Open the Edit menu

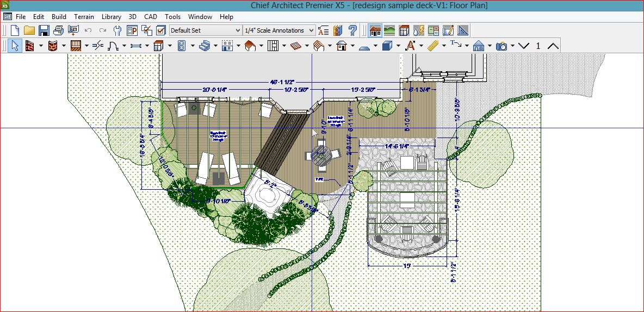[39, 17]
